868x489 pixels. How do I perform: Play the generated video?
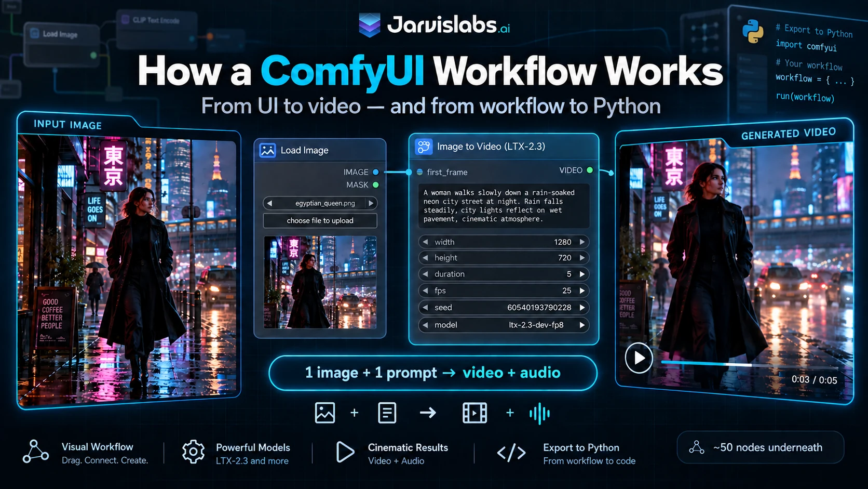tap(639, 358)
